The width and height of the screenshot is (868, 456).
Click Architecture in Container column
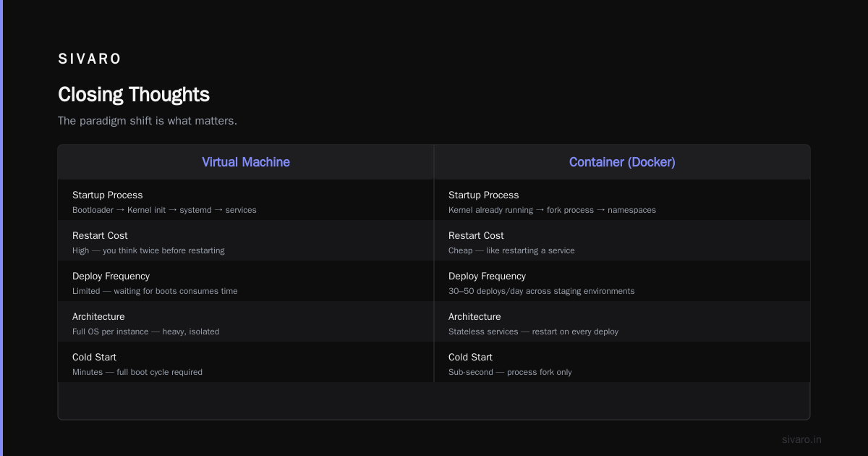pos(475,316)
